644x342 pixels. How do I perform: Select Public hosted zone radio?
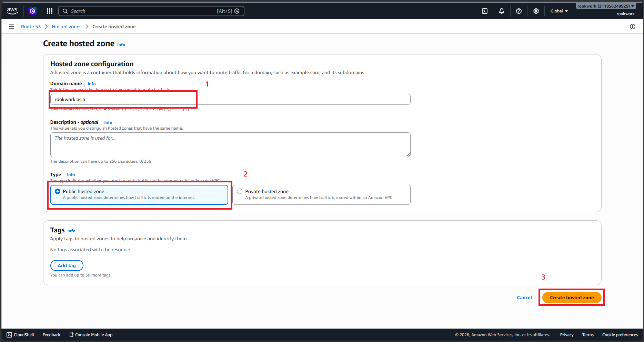click(58, 191)
